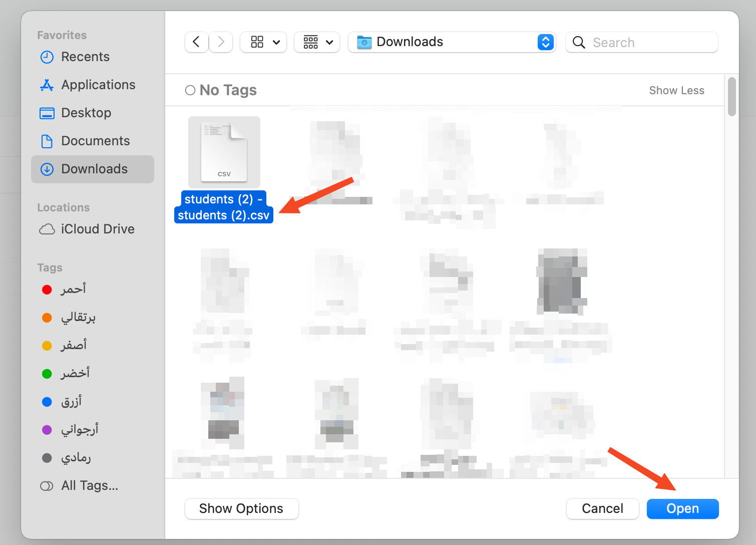Filter by the green tag أخضر
Image resolution: width=756 pixels, height=545 pixels.
click(x=93, y=374)
